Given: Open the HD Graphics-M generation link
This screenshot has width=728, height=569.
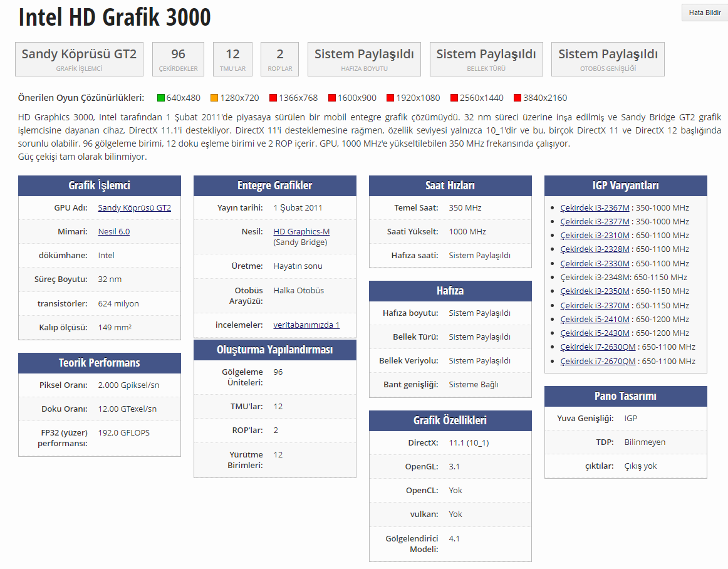Looking at the screenshot, I should tap(301, 231).
